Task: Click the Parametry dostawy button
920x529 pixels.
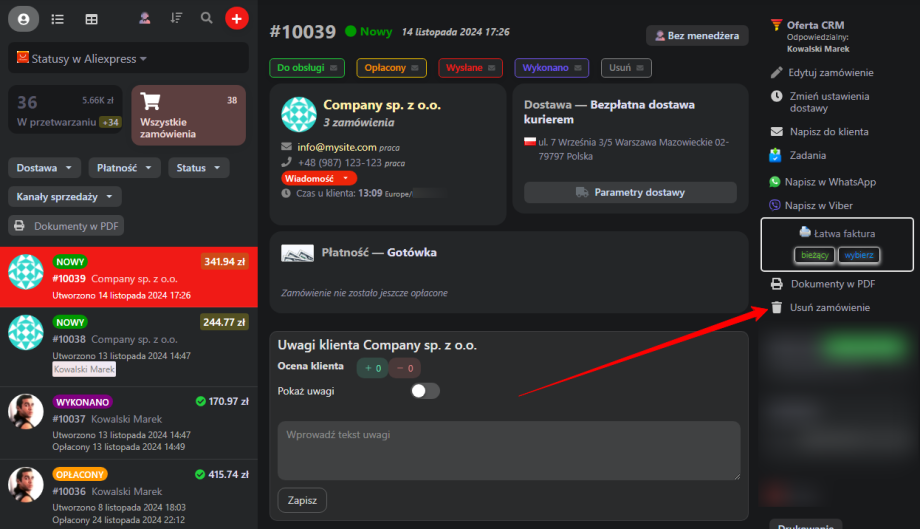Action: click(629, 192)
